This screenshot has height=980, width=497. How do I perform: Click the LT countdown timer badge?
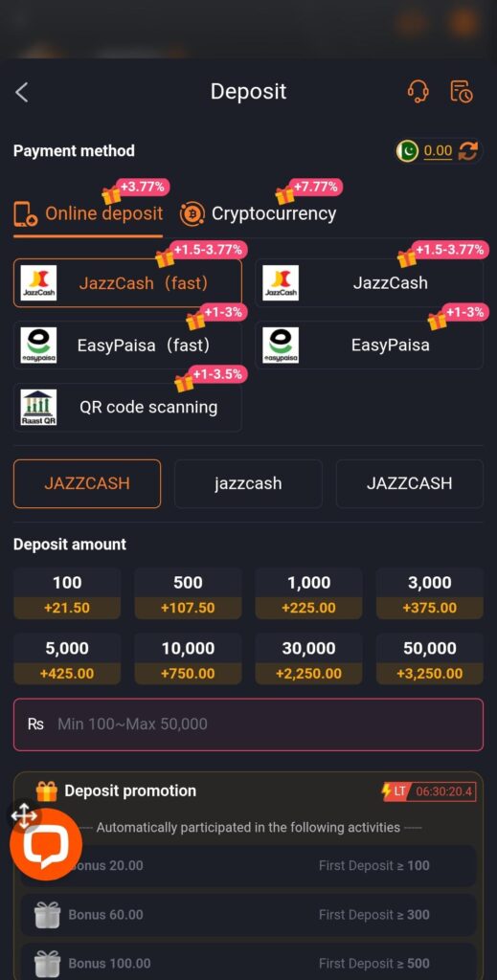click(x=428, y=791)
